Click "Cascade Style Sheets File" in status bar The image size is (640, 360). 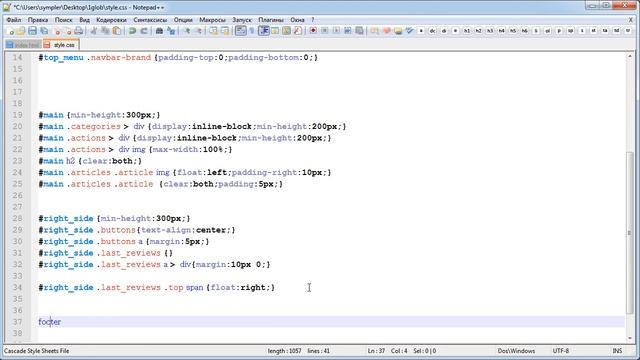[x=36, y=351]
